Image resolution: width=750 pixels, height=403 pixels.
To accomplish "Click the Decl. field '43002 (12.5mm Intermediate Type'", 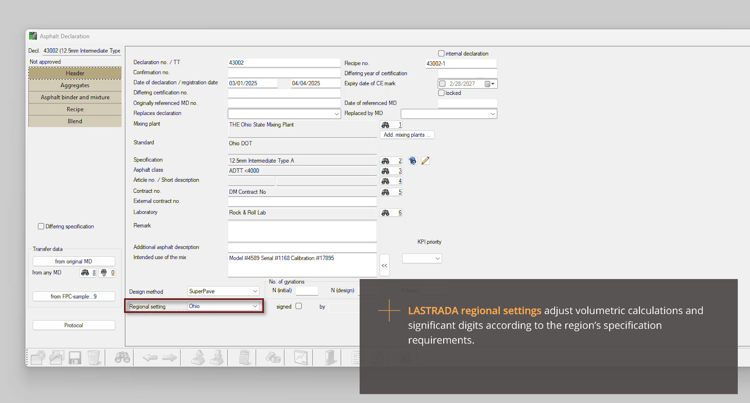I will [82, 51].
